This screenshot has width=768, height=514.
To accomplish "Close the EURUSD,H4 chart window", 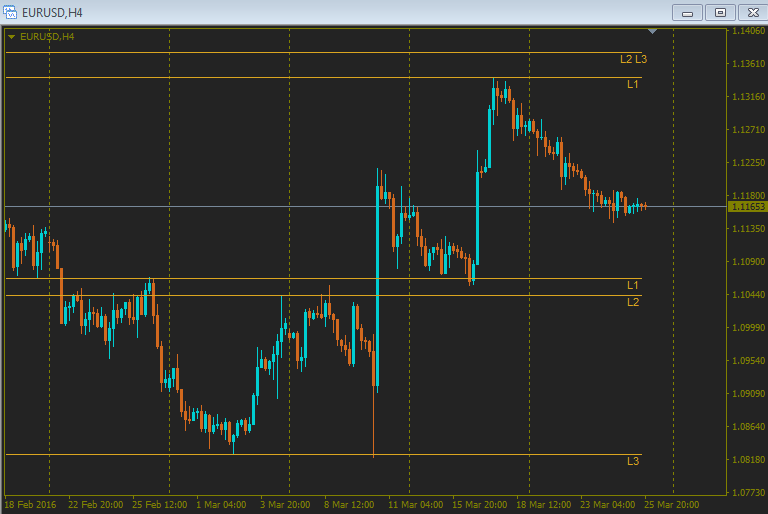I will tap(753, 12).
